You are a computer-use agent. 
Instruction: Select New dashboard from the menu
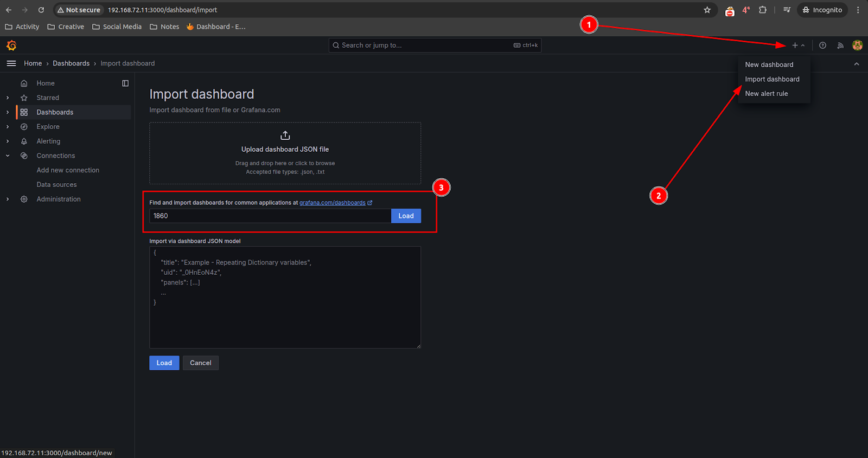coord(774,64)
